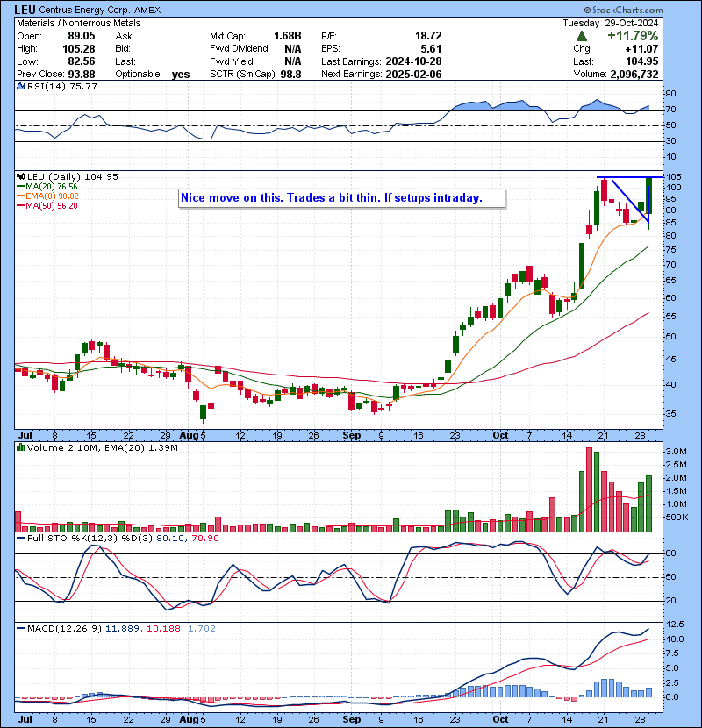Click the final green candlestick near 105

(649, 196)
